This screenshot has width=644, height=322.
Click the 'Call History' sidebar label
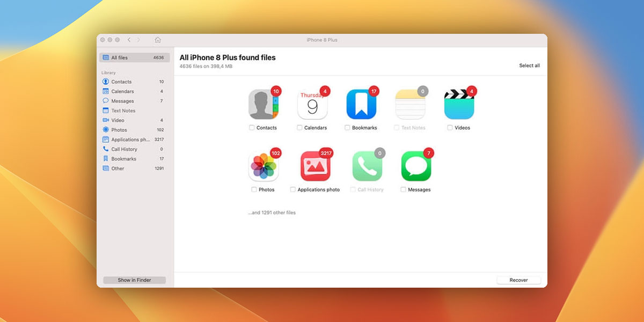tap(125, 149)
